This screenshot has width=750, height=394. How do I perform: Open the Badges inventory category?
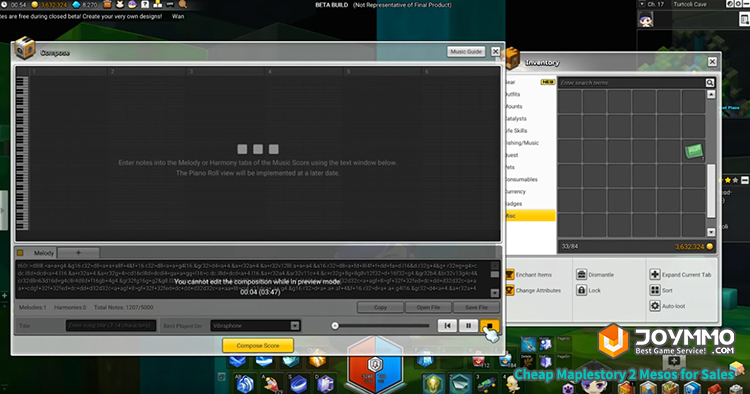tap(530, 204)
